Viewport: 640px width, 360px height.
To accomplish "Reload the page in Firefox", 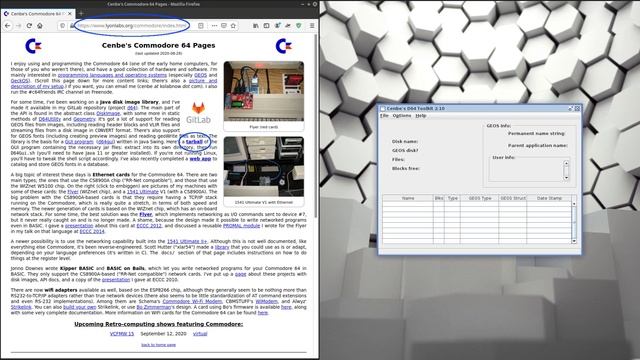I will pyautogui.click(x=29, y=25).
